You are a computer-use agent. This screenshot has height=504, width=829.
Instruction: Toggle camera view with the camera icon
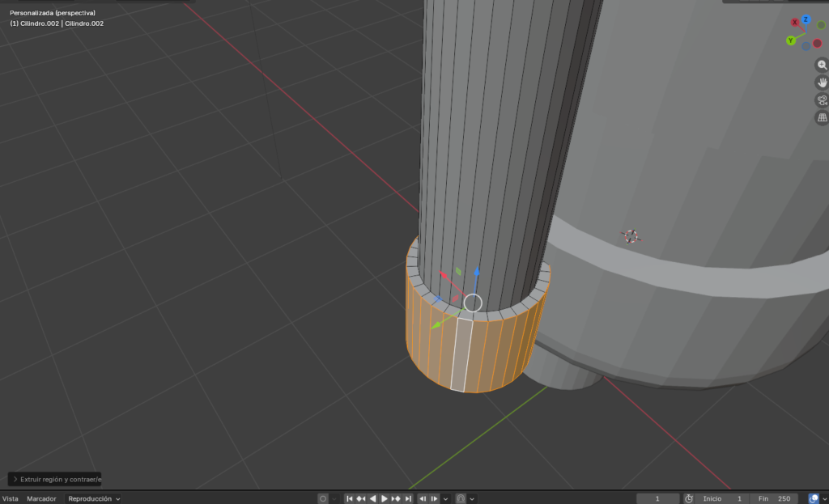click(822, 100)
